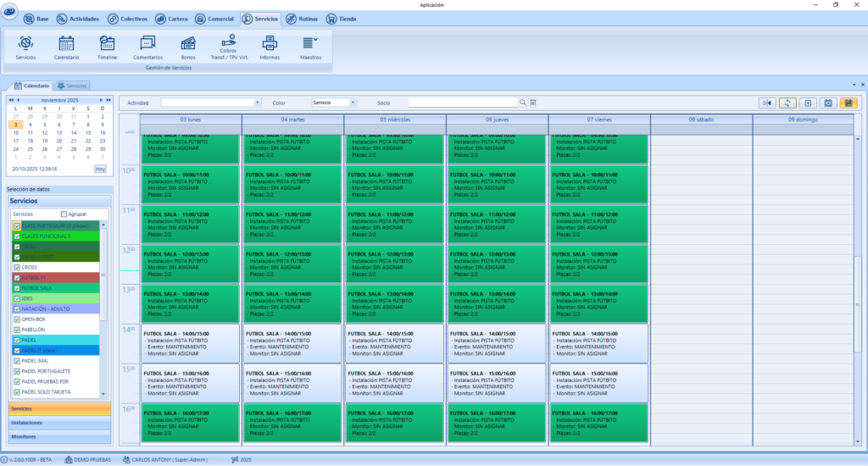Expand the Maestros ribbon menu
The image size is (868, 466).
click(x=310, y=46)
